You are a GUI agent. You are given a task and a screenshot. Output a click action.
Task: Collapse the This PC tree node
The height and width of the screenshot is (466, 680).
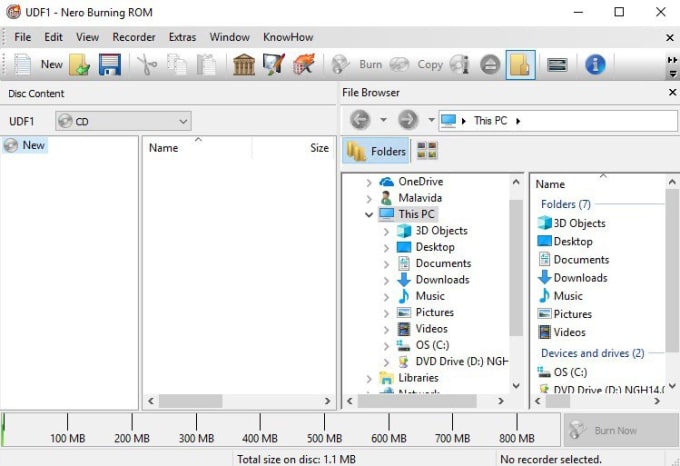(369, 215)
